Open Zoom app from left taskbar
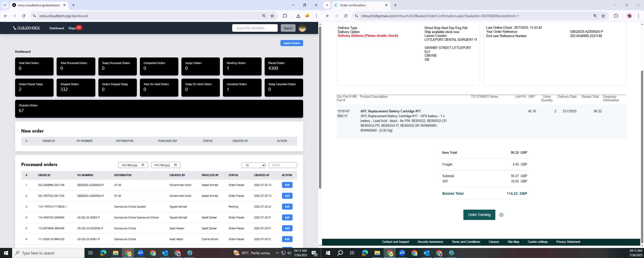This screenshot has width=644, height=258. pyautogui.click(x=140, y=253)
